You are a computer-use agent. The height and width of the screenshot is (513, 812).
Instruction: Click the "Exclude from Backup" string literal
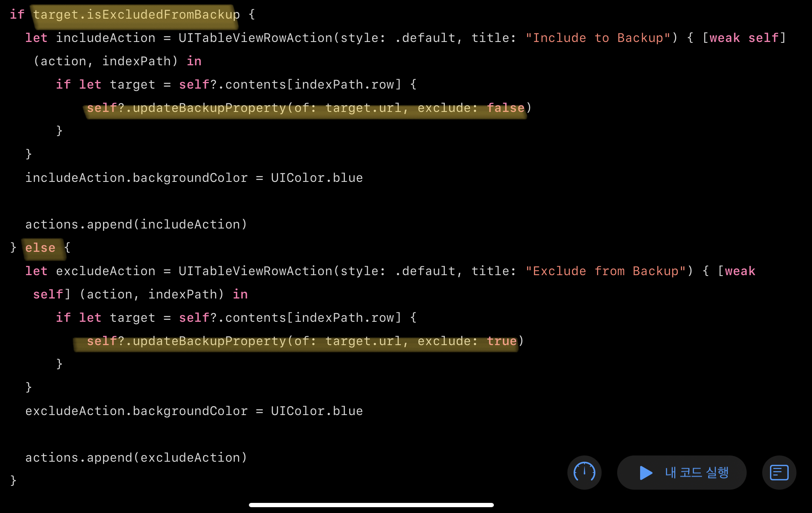605,271
